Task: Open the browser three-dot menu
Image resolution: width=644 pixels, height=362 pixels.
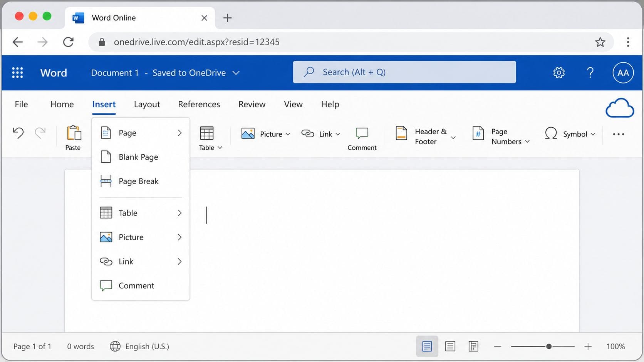Action: click(x=628, y=42)
